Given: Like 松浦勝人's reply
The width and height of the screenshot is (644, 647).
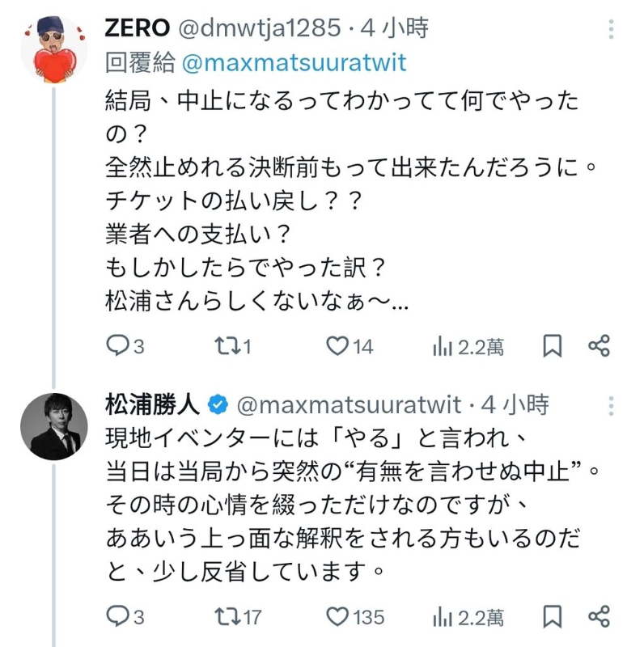Looking at the screenshot, I should pos(337,615).
